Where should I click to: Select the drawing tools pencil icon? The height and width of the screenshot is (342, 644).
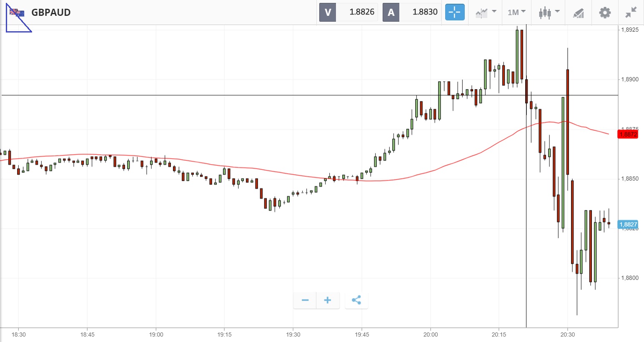pos(578,13)
